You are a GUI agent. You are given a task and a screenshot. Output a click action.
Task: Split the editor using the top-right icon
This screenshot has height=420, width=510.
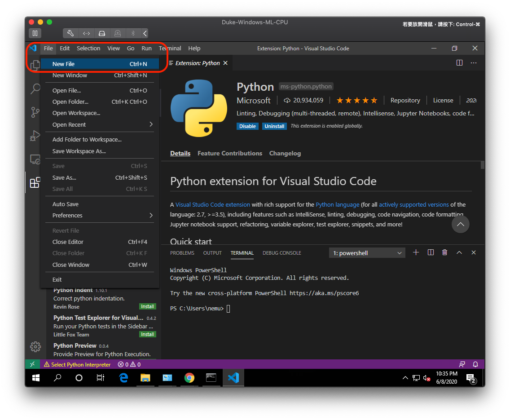click(459, 63)
